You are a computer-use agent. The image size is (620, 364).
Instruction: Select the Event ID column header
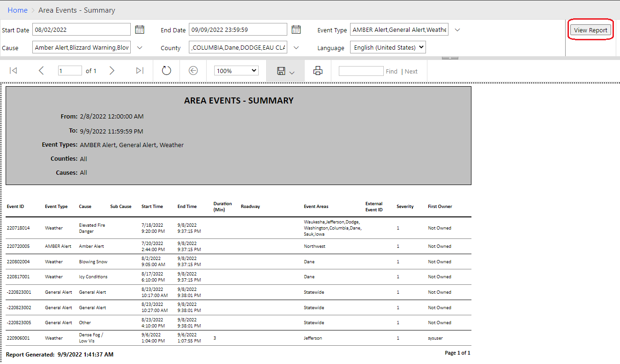click(15, 207)
